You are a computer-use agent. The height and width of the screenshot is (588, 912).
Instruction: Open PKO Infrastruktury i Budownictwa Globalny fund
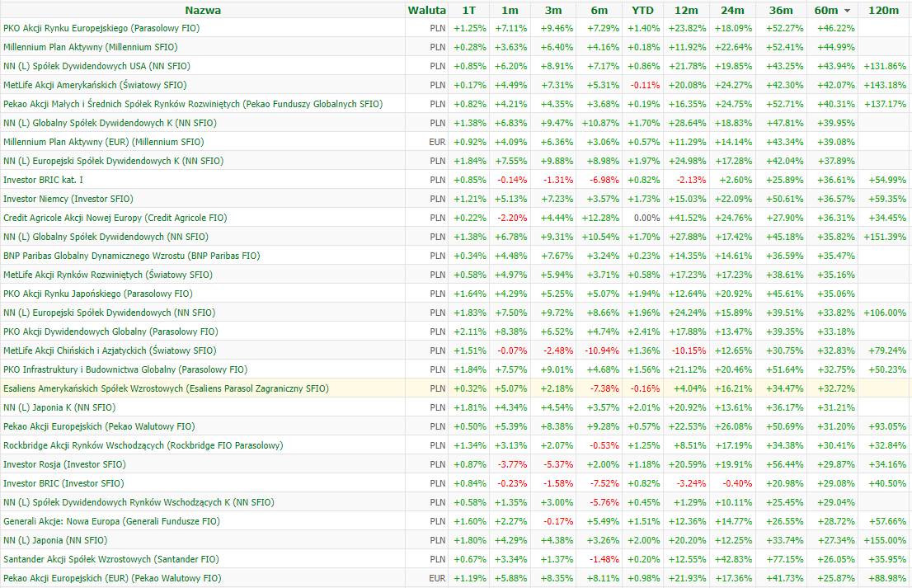tap(125, 369)
